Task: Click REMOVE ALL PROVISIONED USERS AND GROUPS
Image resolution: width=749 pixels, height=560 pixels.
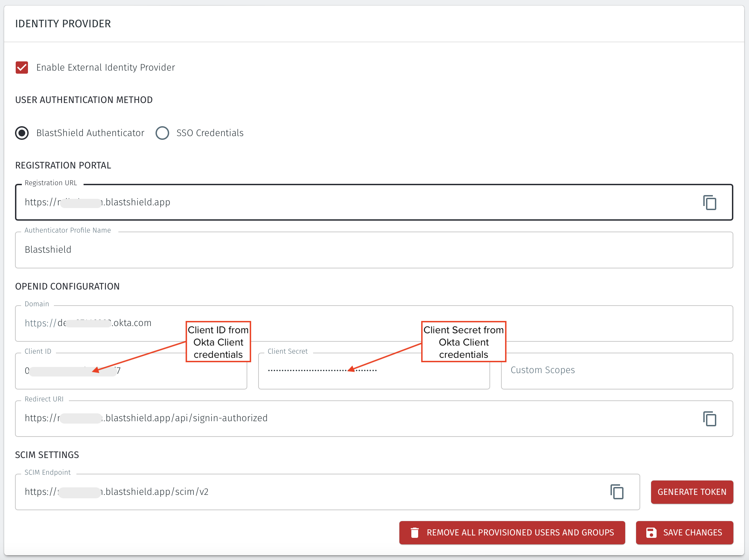Action: click(x=512, y=532)
